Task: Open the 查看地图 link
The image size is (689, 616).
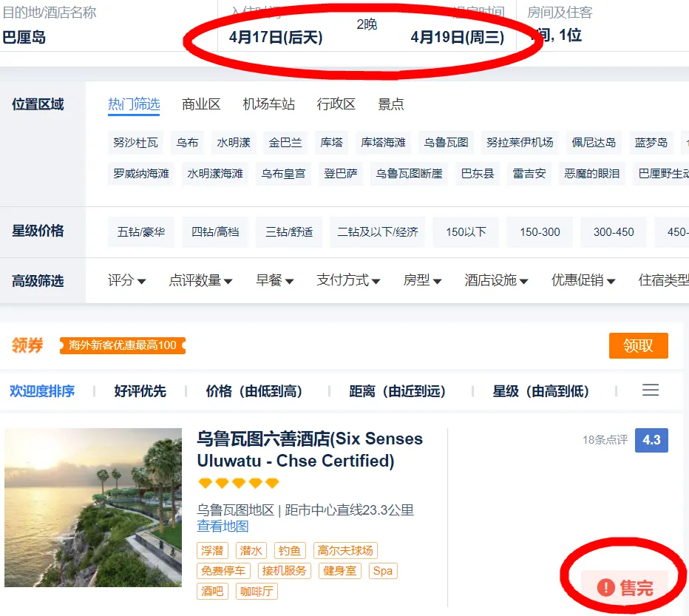Action: click(x=223, y=527)
